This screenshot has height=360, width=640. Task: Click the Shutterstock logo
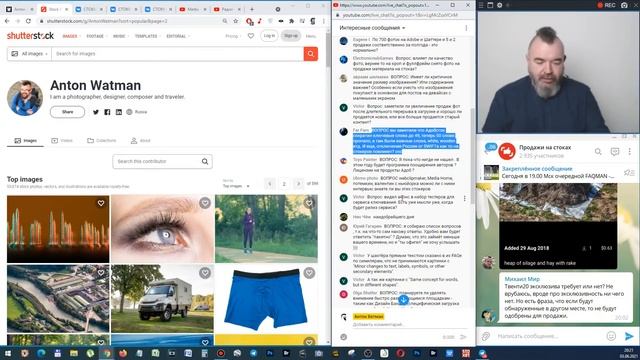point(30,36)
